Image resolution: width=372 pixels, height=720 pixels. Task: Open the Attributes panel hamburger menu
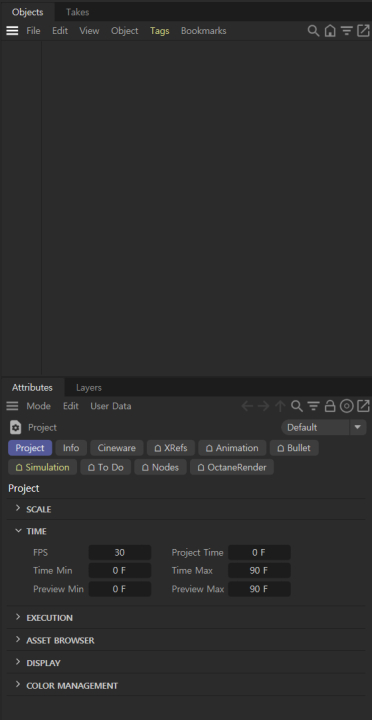12,406
